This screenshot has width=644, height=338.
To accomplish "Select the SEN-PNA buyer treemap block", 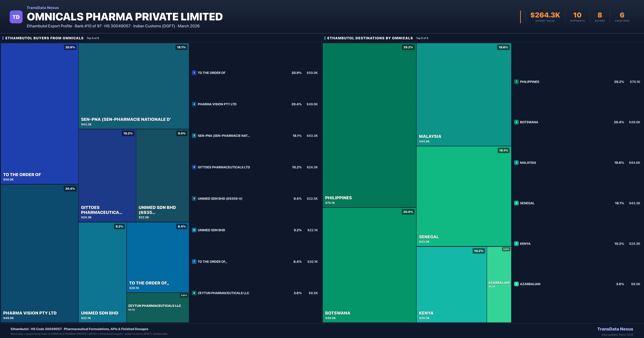I will [133, 86].
